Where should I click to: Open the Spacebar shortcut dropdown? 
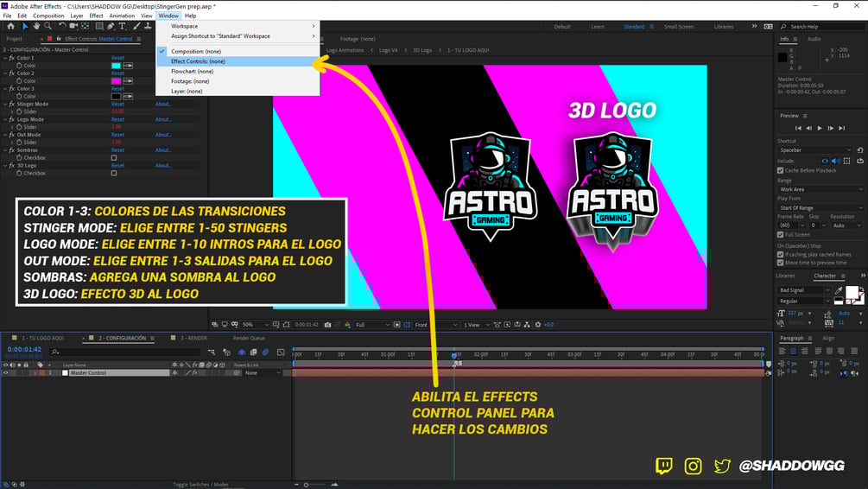pos(814,150)
